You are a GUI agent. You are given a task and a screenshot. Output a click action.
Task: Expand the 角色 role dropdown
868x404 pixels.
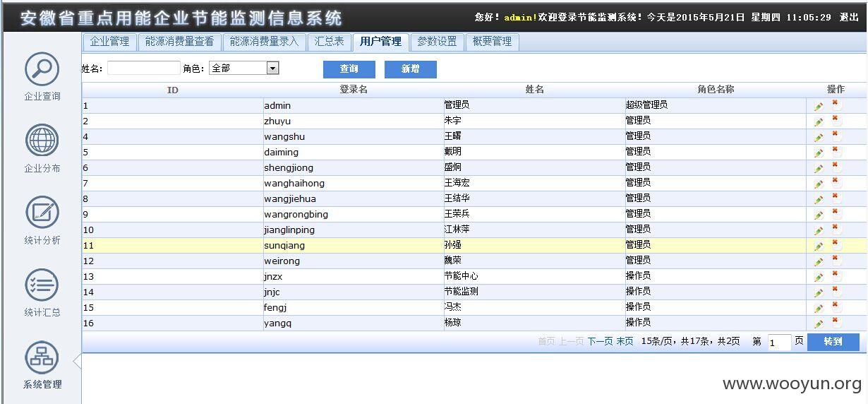(273, 69)
